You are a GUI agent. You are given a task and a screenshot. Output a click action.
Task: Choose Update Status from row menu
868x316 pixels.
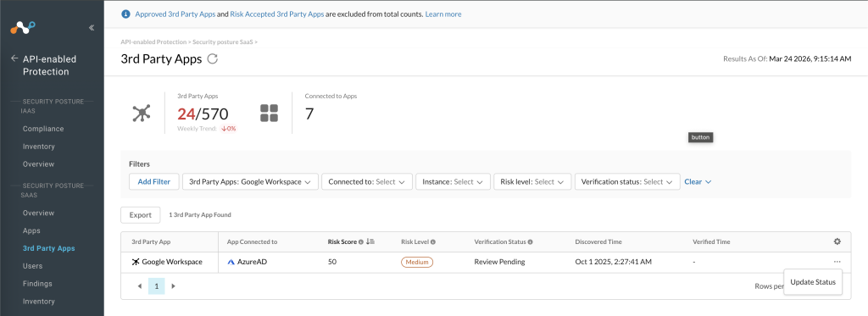(813, 282)
